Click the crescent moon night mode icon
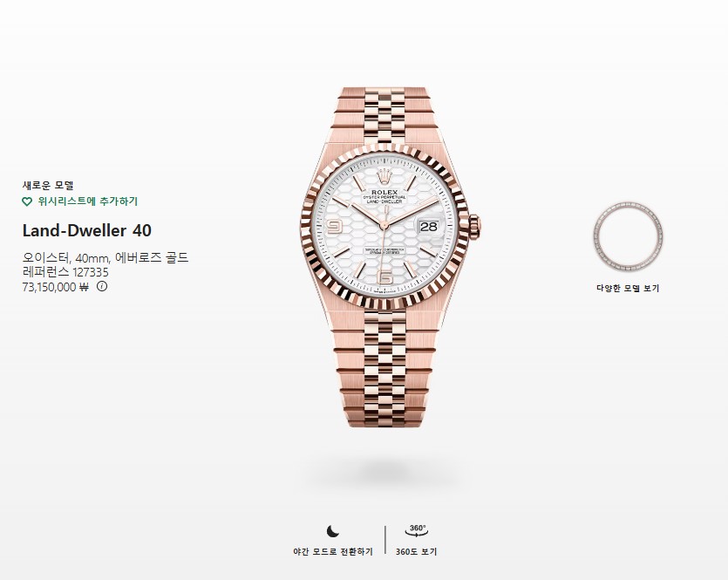The image size is (728, 580). point(332,531)
